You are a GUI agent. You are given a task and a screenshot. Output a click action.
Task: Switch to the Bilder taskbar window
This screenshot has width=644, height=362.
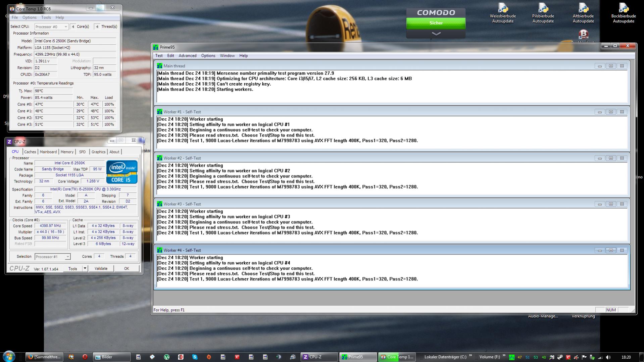[x=112, y=357]
